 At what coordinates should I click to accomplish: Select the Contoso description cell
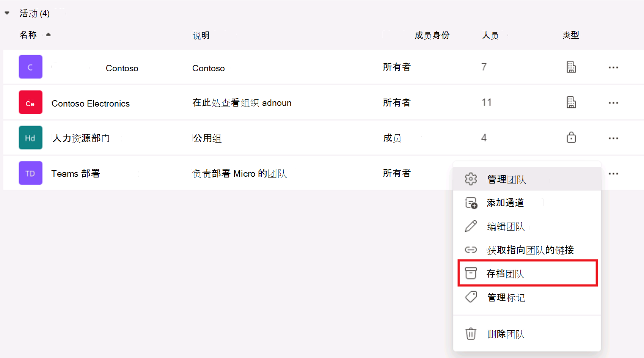point(209,68)
